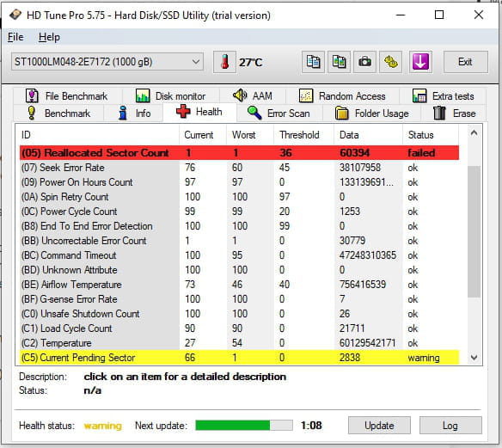Click the Status column header
The width and height of the screenshot is (502, 448).
(x=431, y=135)
